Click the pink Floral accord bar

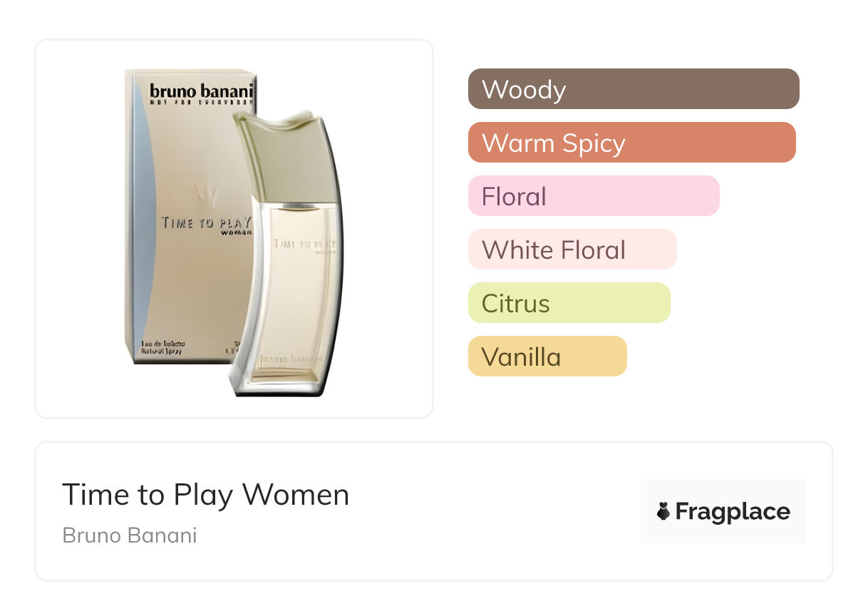click(594, 196)
